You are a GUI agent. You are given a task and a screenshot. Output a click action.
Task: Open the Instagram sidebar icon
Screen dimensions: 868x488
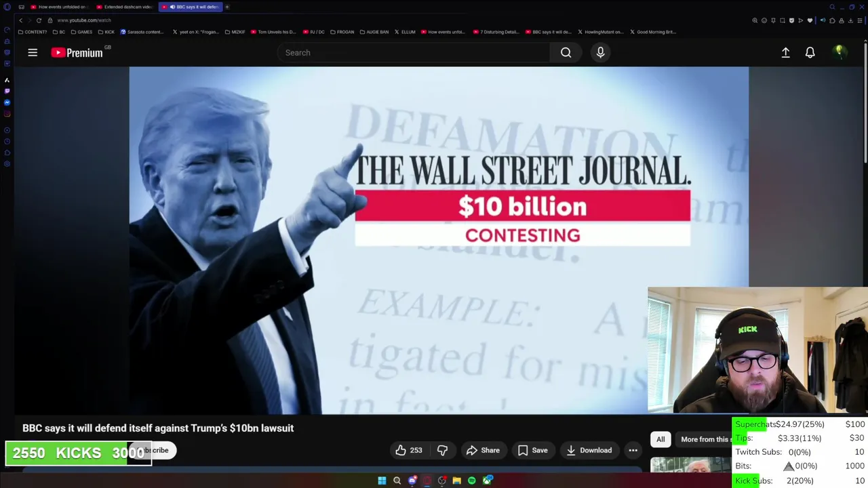[x=7, y=114]
